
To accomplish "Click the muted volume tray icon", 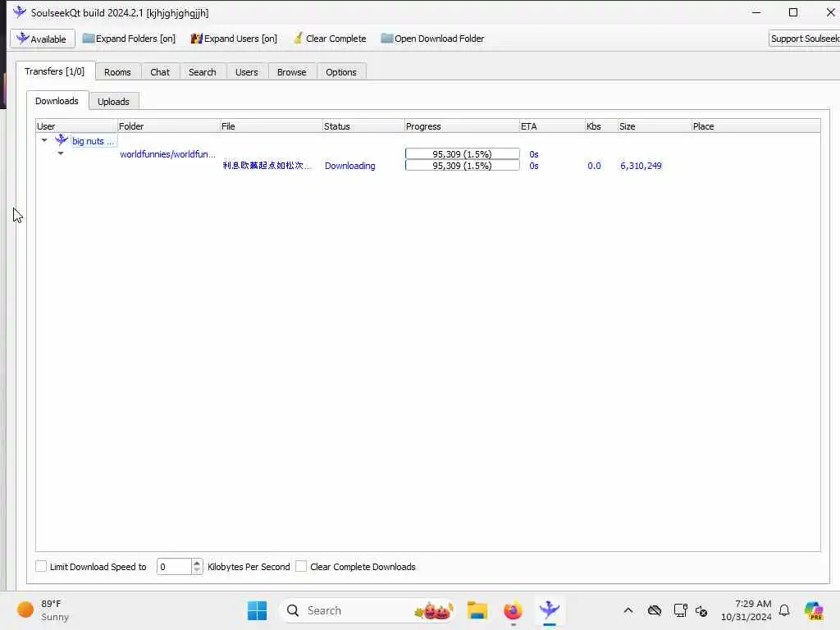I will coord(701,610).
